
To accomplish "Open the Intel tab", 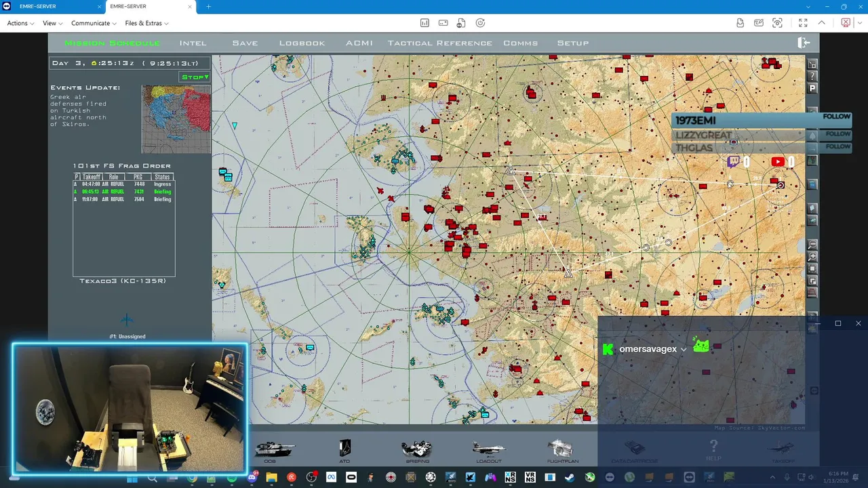I will pos(193,43).
